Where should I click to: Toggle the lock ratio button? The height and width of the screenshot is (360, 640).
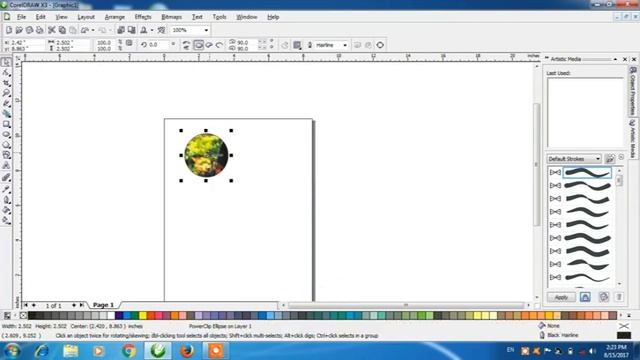tap(129, 43)
